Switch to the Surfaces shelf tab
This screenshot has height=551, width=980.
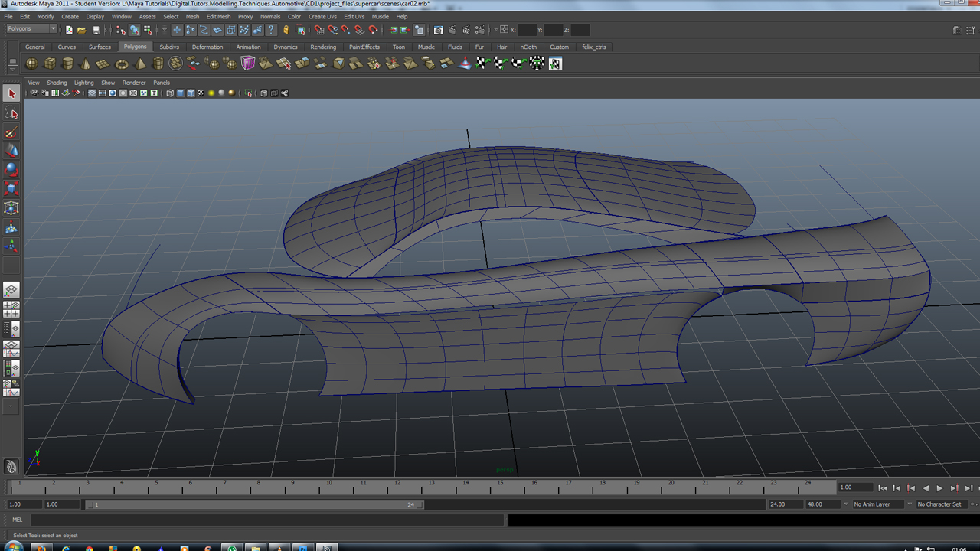100,47
